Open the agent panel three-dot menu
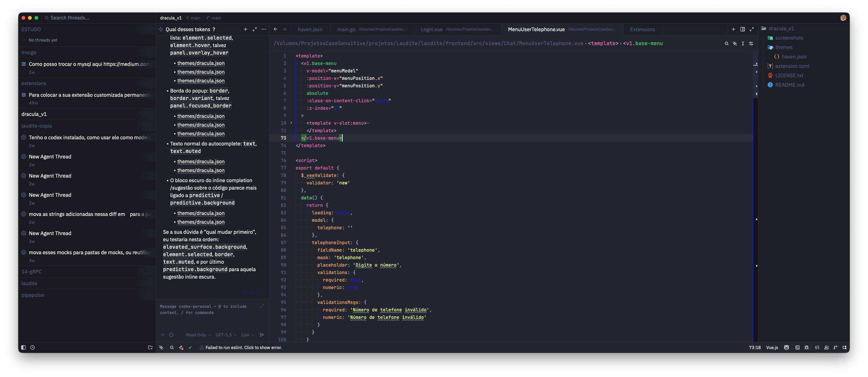Screen dimensions: 868x377 [264, 29]
